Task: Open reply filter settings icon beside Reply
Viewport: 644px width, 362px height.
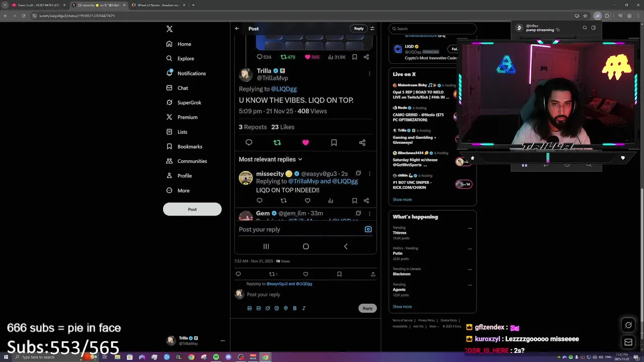Action: click(372, 29)
